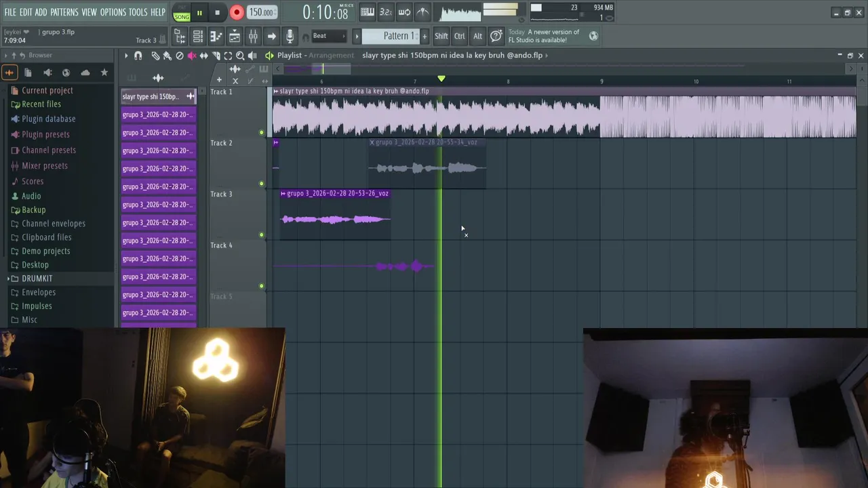This screenshot has height=488, width=868.
Task: Mute Track 2 using green dot
Action: (262, 184)
